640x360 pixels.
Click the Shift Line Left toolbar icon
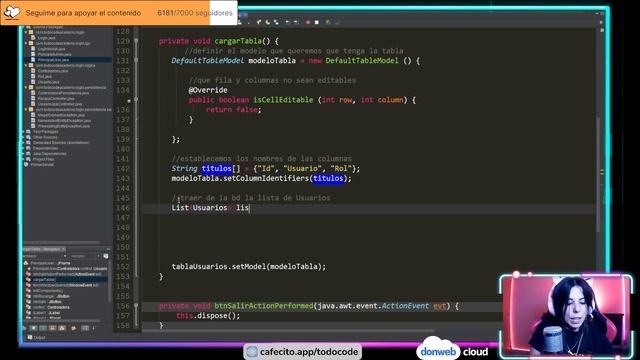288,22
